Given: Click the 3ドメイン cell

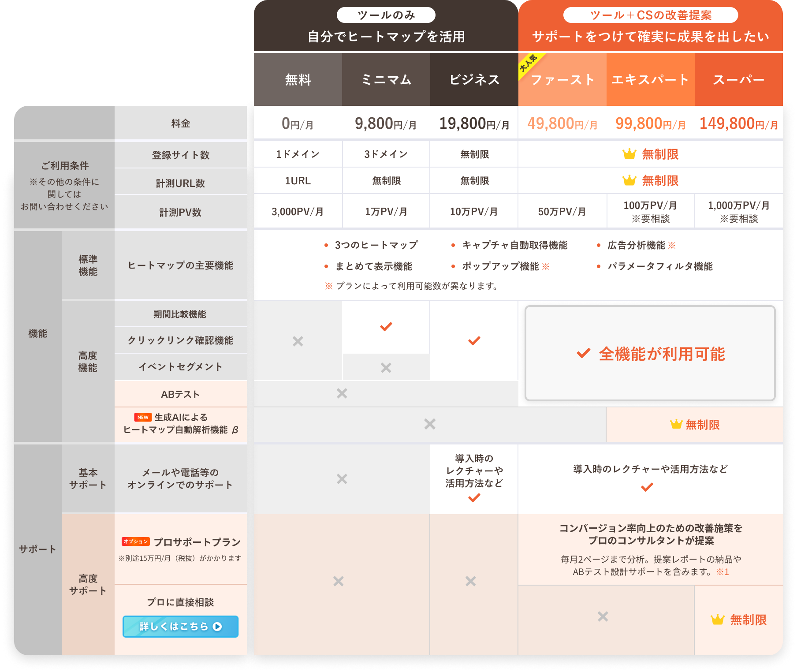Looking at the screenshot, I should pos(386,154).
